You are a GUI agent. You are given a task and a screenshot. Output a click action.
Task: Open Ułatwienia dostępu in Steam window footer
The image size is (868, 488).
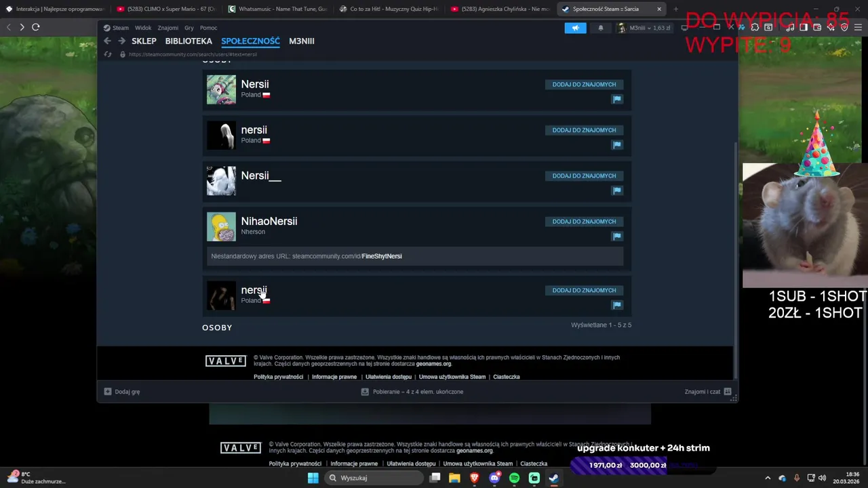(389, 377)
